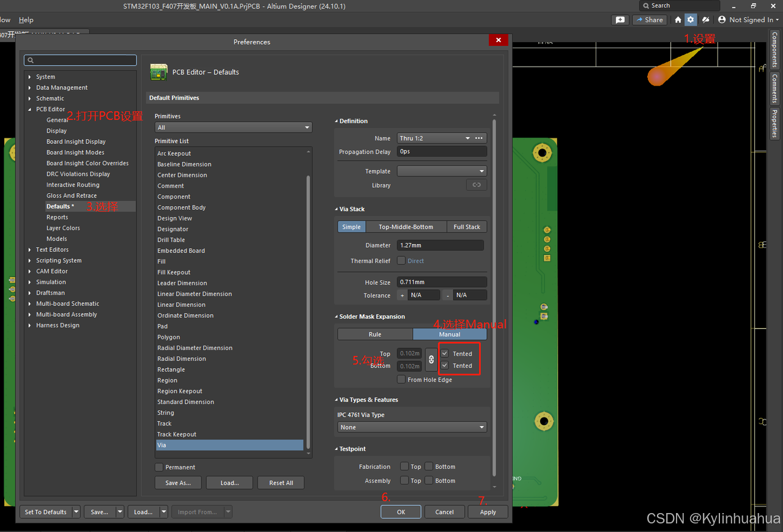Enable Fabrication Bottom testpoint checkbox
Screen dimensions: 783x532
click(x=429, y=467)
